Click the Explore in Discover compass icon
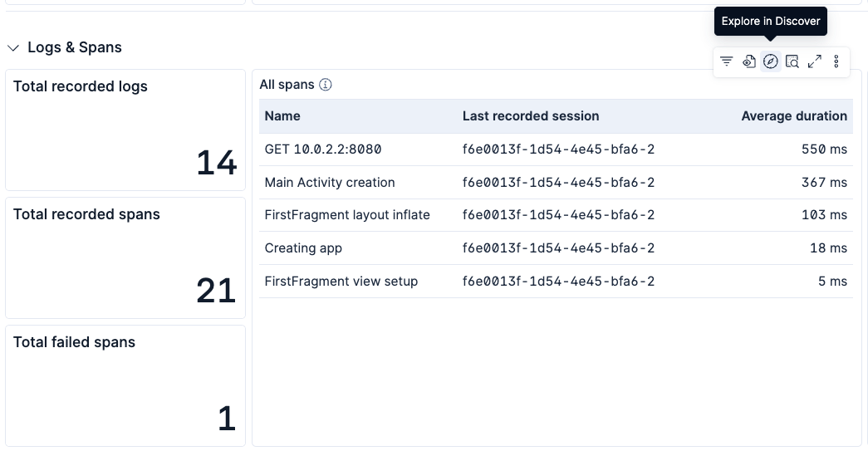This screenshot has width=868, height=451. click(x=771, y=61)
